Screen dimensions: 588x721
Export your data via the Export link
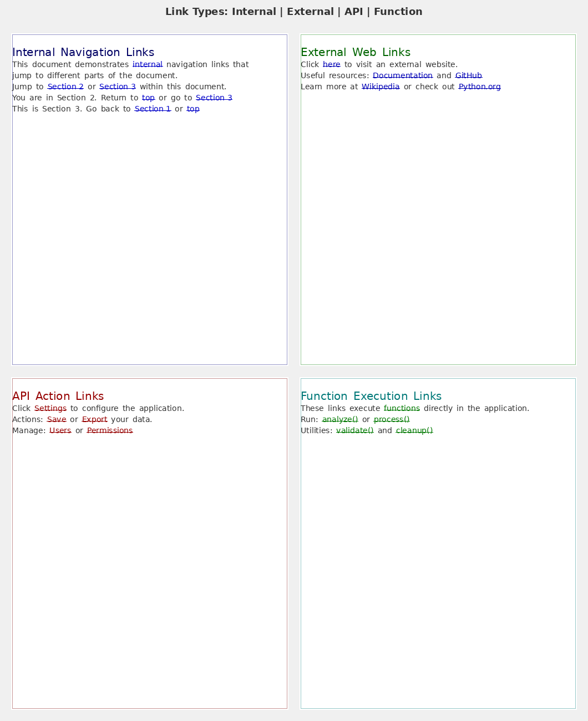tap(95, 419)
